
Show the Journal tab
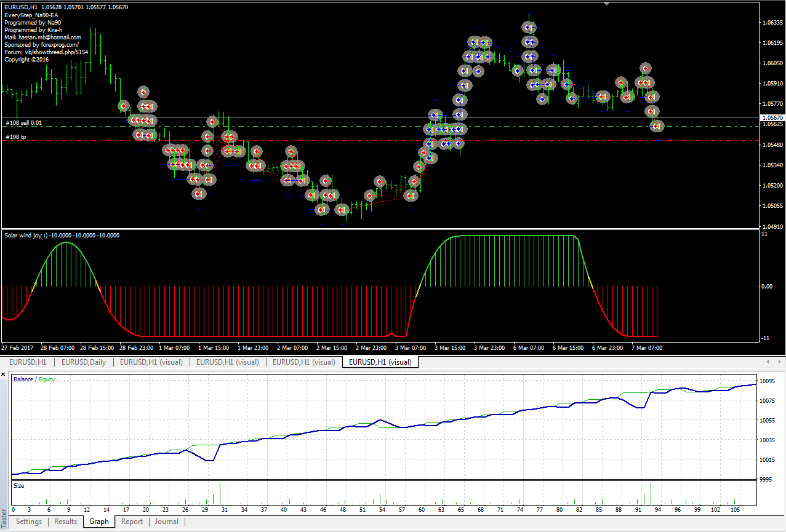tap(166, 522)
